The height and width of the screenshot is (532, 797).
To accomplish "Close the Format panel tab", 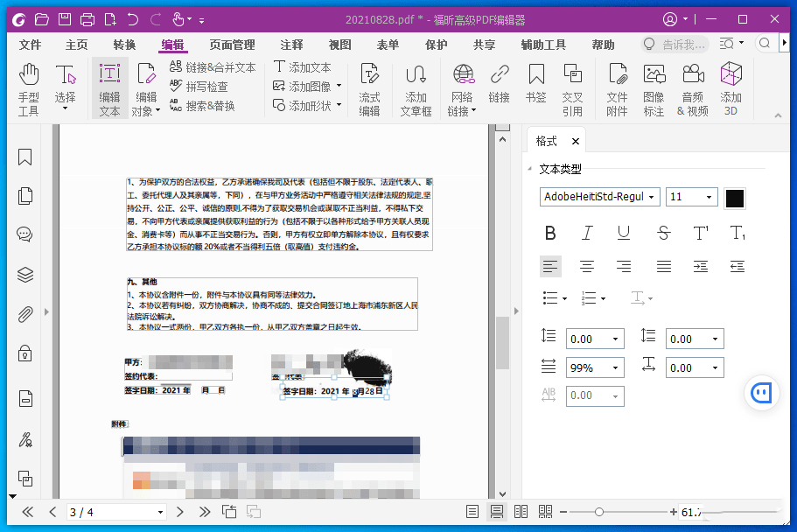I will [576, 142].
